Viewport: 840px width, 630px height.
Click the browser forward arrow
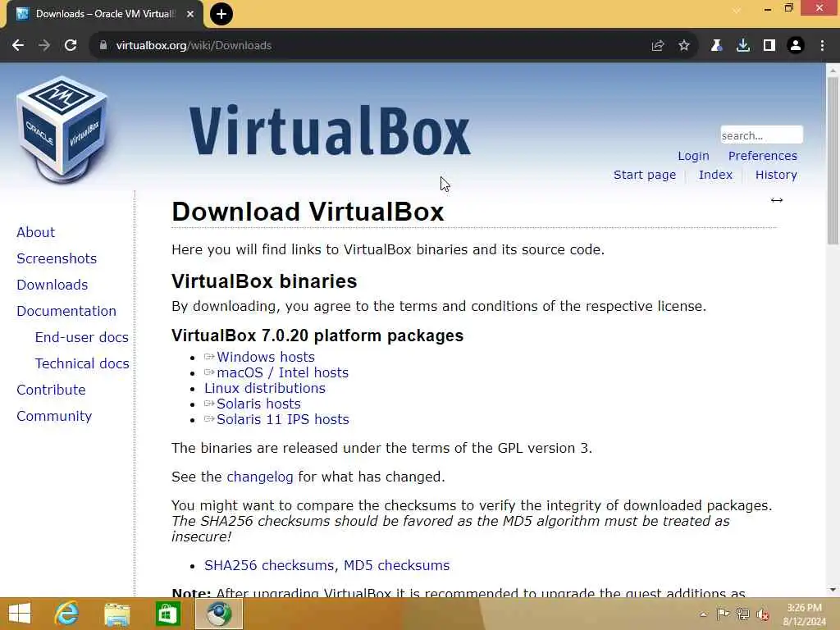coord(44,46)
